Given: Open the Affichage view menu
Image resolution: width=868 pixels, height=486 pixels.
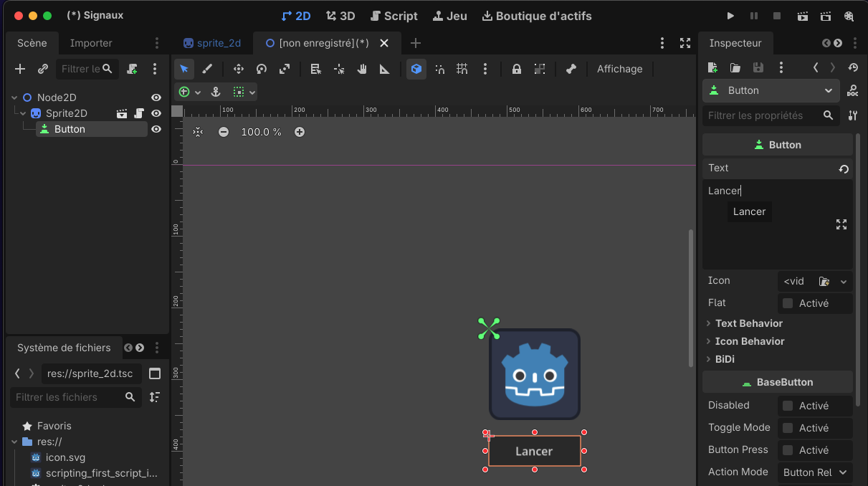Looking at the screenshot, I should click(x=620, y=69).
